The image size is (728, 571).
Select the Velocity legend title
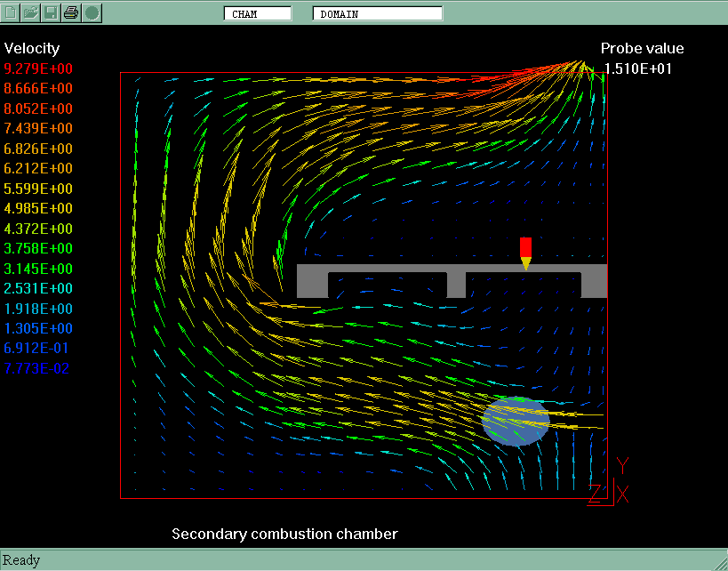(x=32, y=48)
